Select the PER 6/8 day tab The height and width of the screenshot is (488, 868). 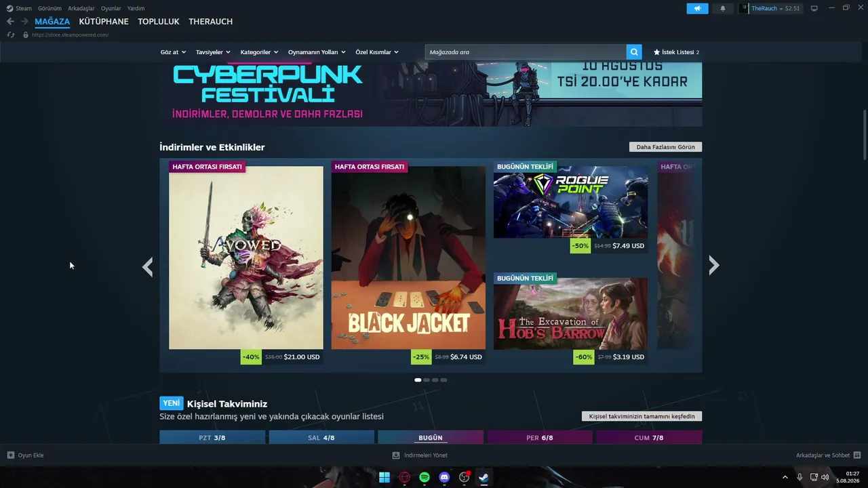pos(540,437)
